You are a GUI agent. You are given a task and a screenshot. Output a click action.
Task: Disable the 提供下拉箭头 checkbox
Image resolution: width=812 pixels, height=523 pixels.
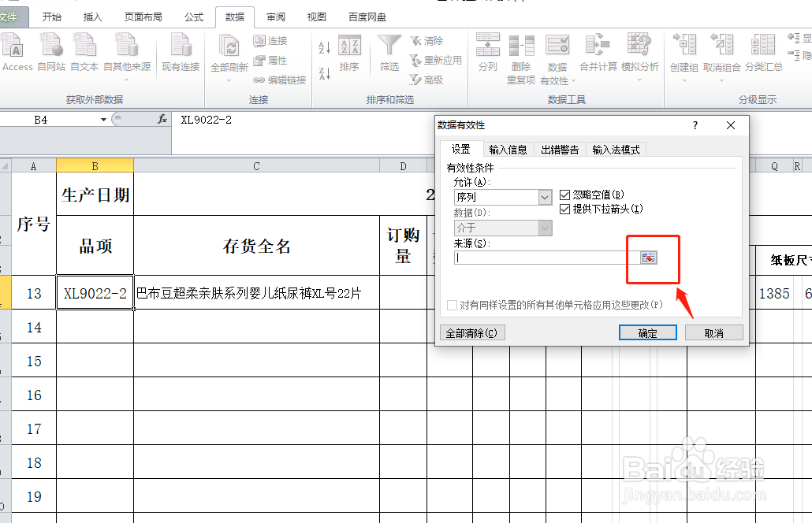[x=565, y=209]
